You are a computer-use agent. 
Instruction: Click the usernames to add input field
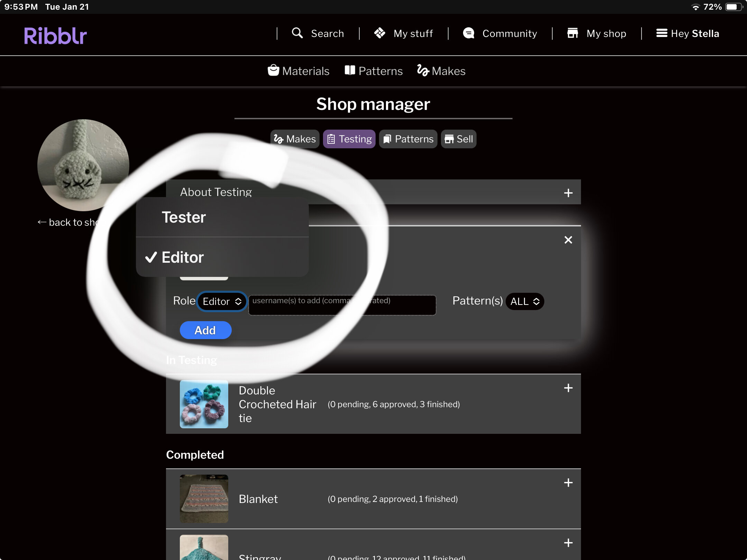click(342, 305)
